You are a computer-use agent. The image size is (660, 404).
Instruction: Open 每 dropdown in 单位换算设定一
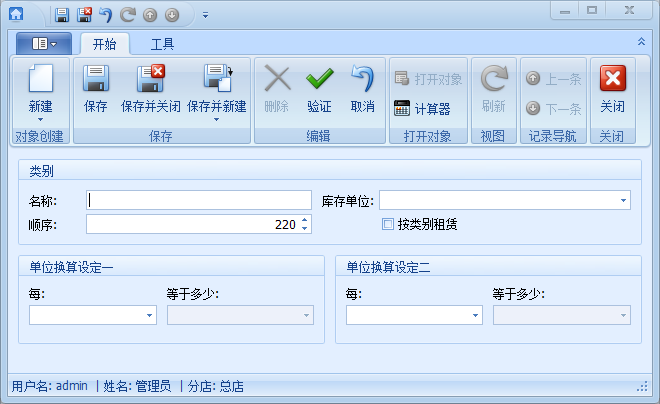pyautogui.click(x=149, y=315)
